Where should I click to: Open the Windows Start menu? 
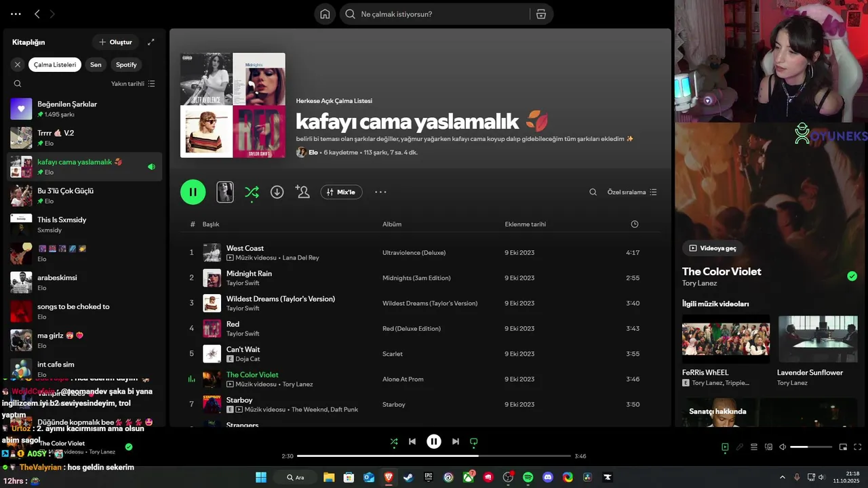point(261,477)
